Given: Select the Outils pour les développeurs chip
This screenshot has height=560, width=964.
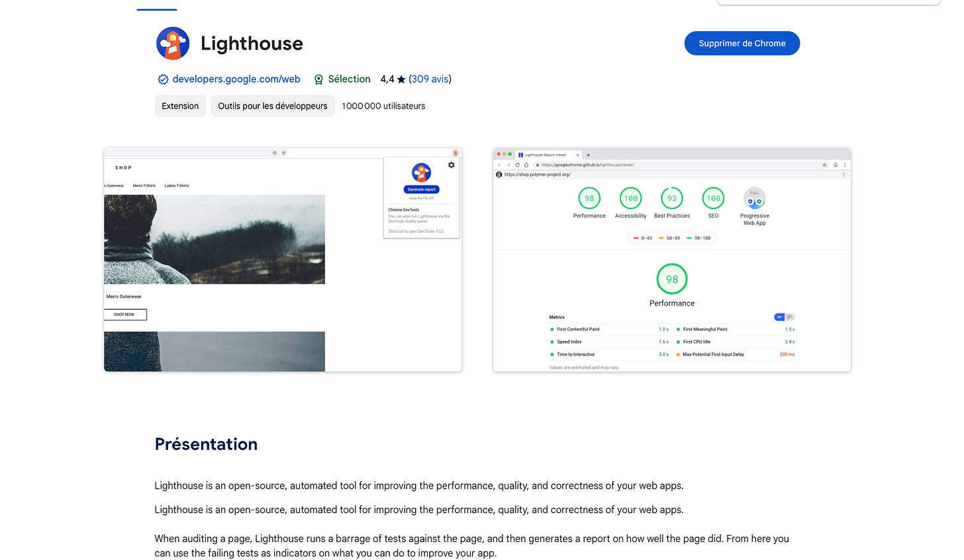Looking at the screenshot, I should click(273, 106).
